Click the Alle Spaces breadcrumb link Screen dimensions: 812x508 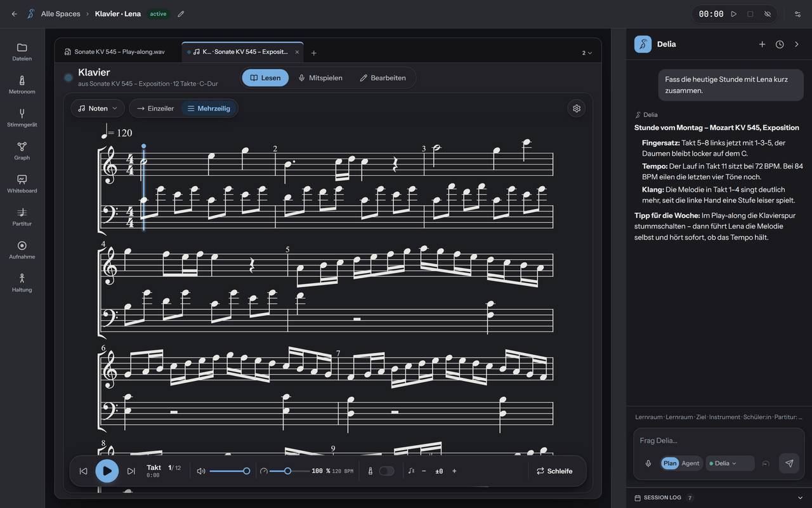[60, 14]
